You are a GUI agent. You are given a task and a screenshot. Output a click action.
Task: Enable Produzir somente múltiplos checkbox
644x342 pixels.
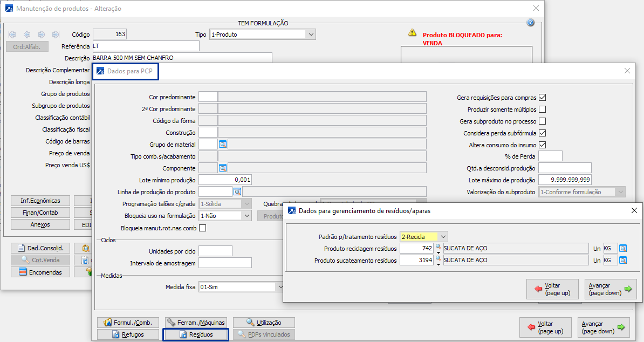point(543,110)
